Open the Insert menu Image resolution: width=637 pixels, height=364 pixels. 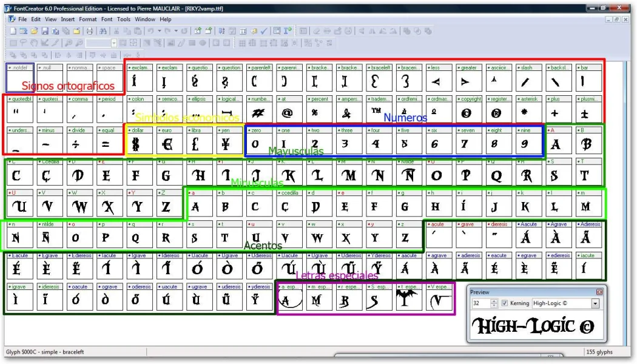(68, 19)
